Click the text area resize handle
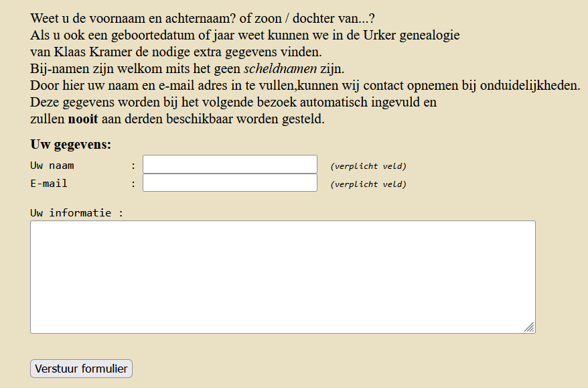The image size is (588, 388). tap(529, 327)
